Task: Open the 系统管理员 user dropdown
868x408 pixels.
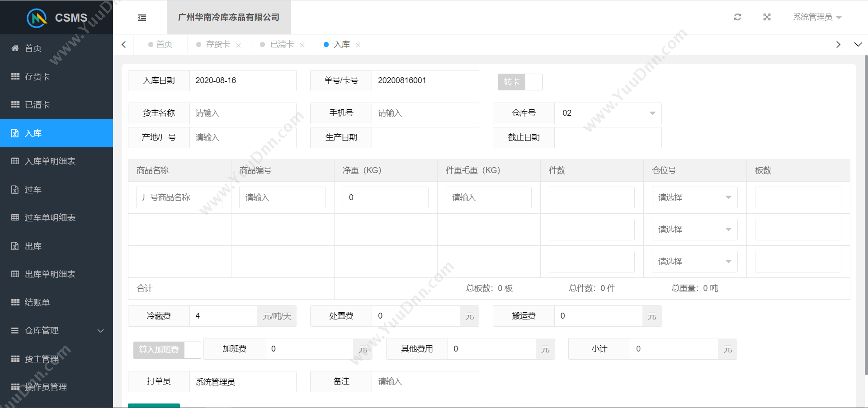Action: [x=817, y=17]
